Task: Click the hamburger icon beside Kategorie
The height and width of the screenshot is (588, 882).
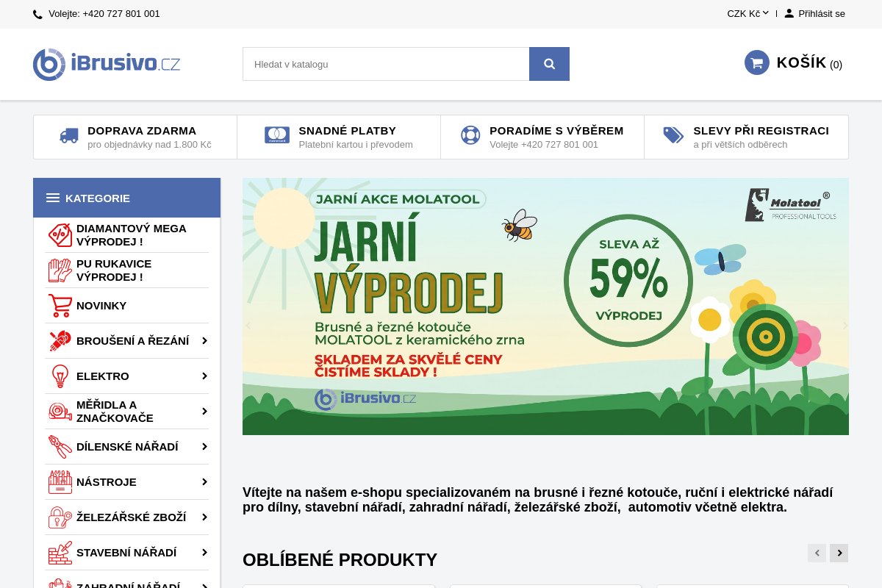Action: [53, 198]
